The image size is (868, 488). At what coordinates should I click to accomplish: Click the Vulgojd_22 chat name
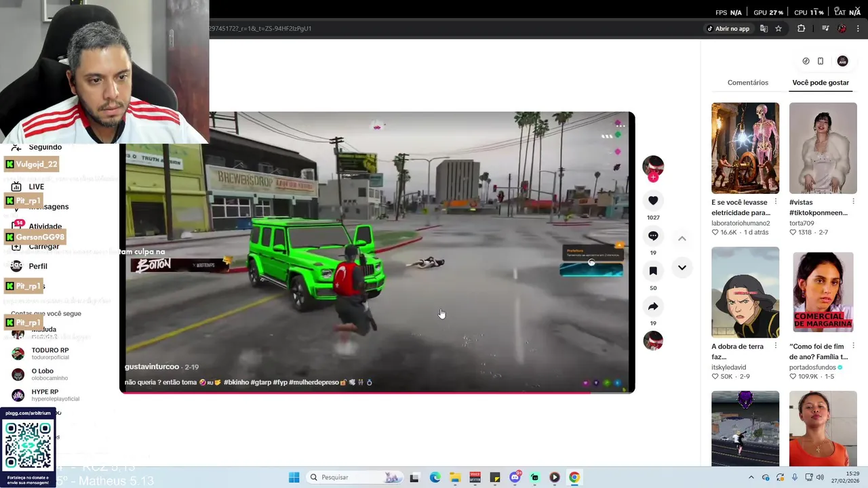click(x=37, y=165)
